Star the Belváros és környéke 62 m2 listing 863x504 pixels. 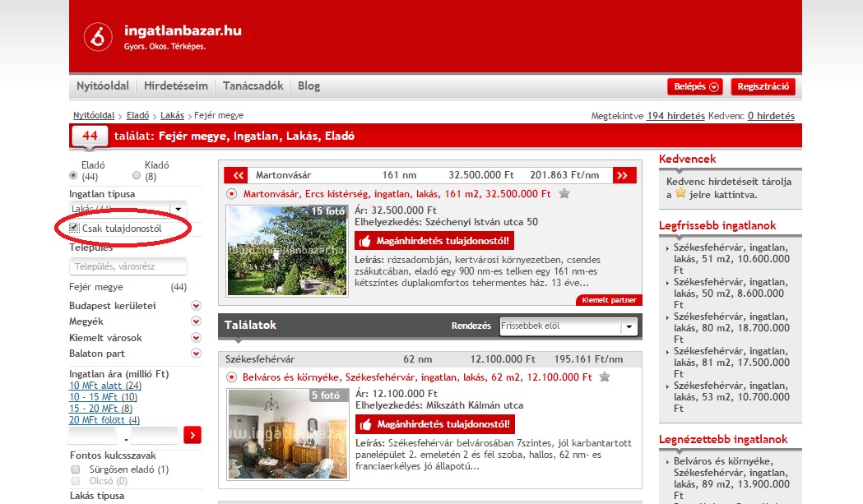click(x=605, y=377)
